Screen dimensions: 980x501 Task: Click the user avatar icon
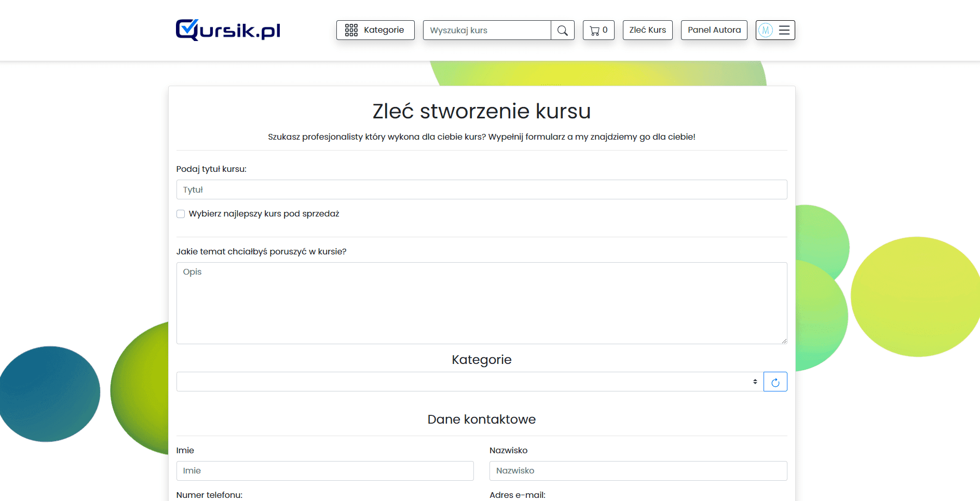click(766, 30)
